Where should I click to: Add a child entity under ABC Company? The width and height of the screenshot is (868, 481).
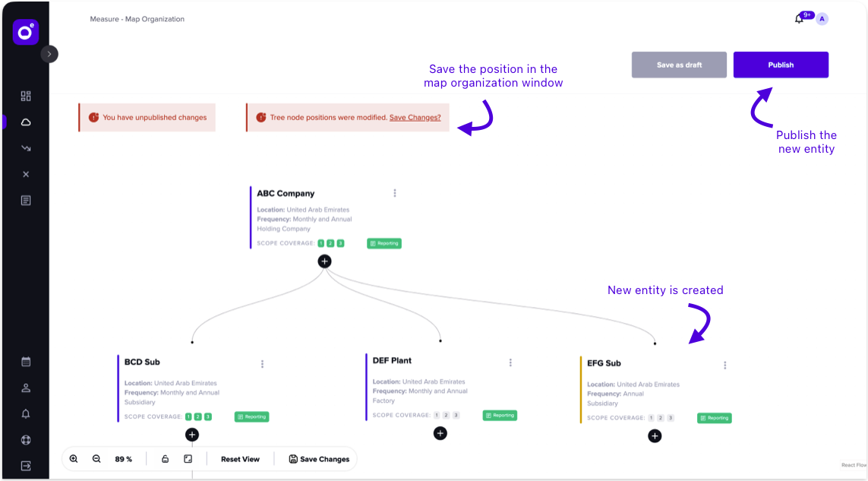pyautogui.click(x=324, y=261)
